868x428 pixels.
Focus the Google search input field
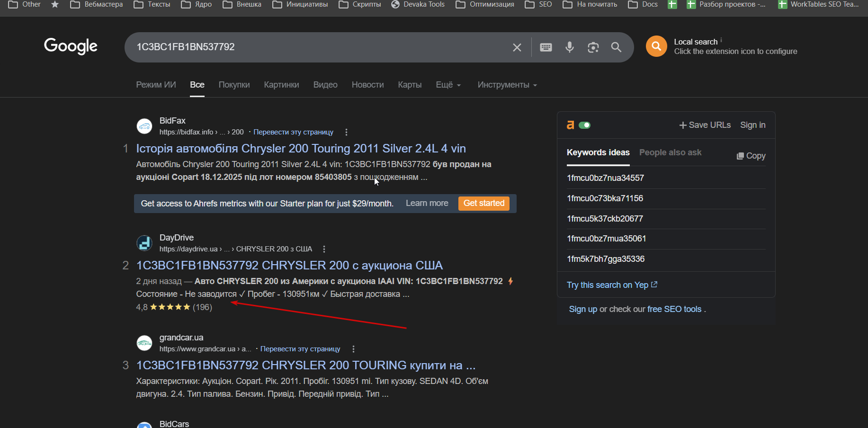pyautogui.click(x=320, y=47)
